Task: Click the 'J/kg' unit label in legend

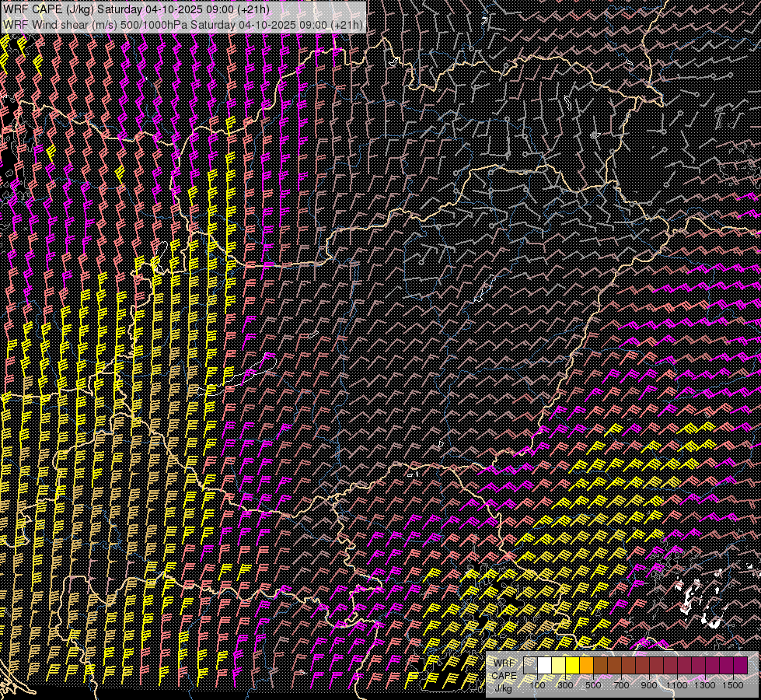Action: click(503, 688)
